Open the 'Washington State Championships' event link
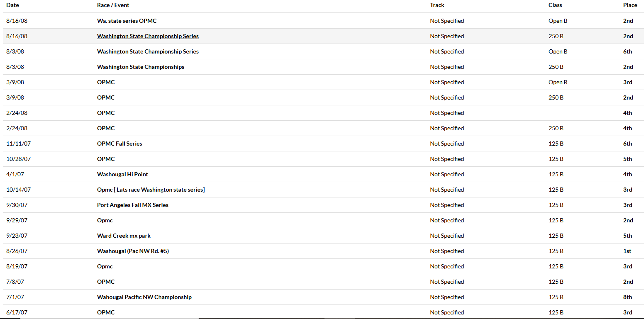The image size is (644, 319). coord(141,67)
